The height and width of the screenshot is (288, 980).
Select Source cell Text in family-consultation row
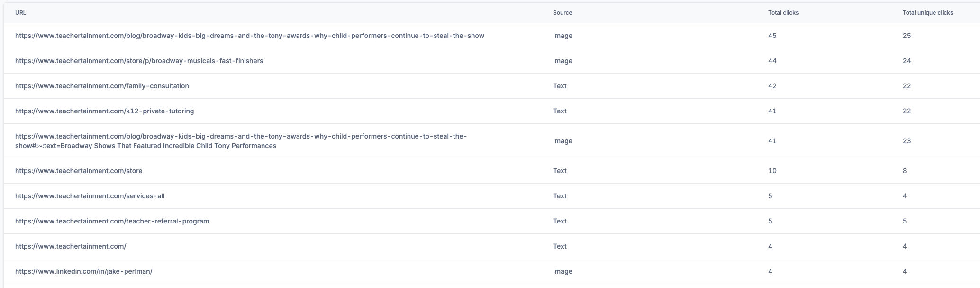pos(560,86)
